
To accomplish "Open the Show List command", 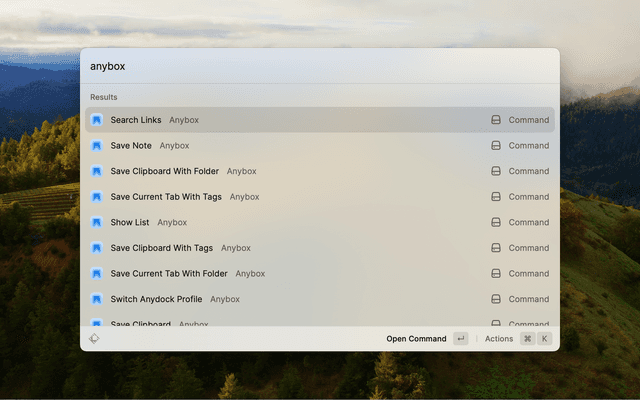I will pos(130,222).
